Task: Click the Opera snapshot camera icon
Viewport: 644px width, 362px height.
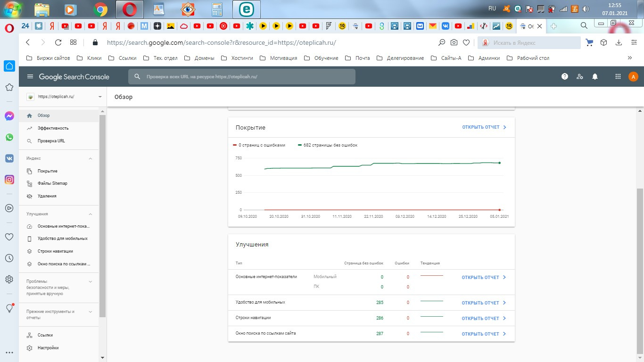Action: point(454,42)
